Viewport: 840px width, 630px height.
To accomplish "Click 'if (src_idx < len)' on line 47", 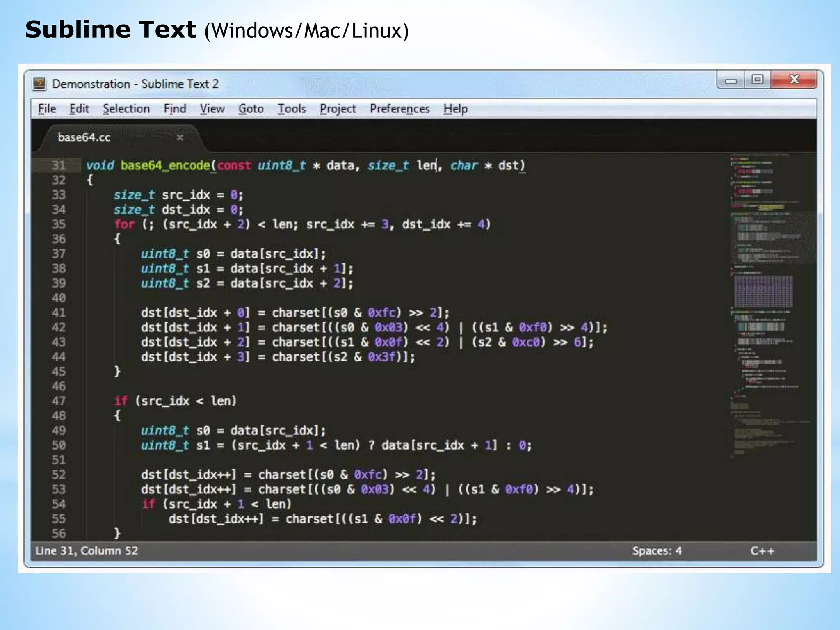I will pos(176,401).
